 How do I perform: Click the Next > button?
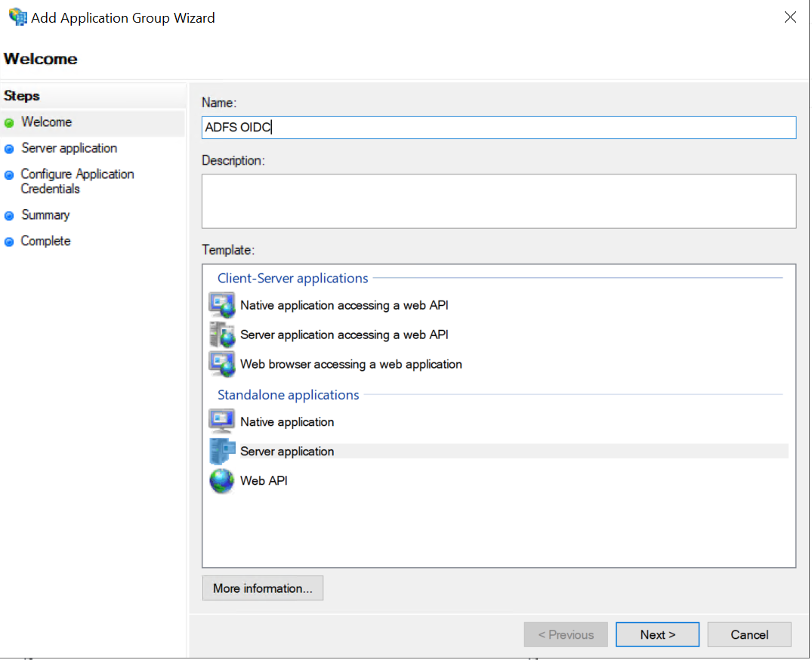click(657, 634)
